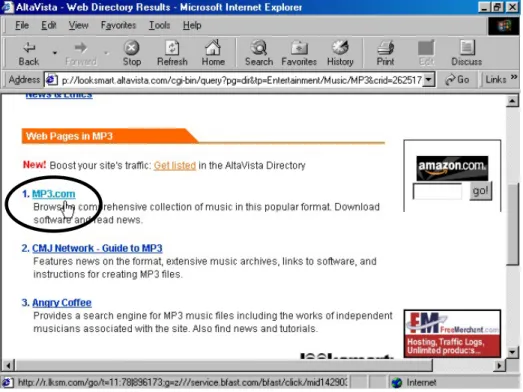Screen dimensions: 523x392
Task: Click the greyed Forward toolbar button
Action: click(x=81, y=53)
